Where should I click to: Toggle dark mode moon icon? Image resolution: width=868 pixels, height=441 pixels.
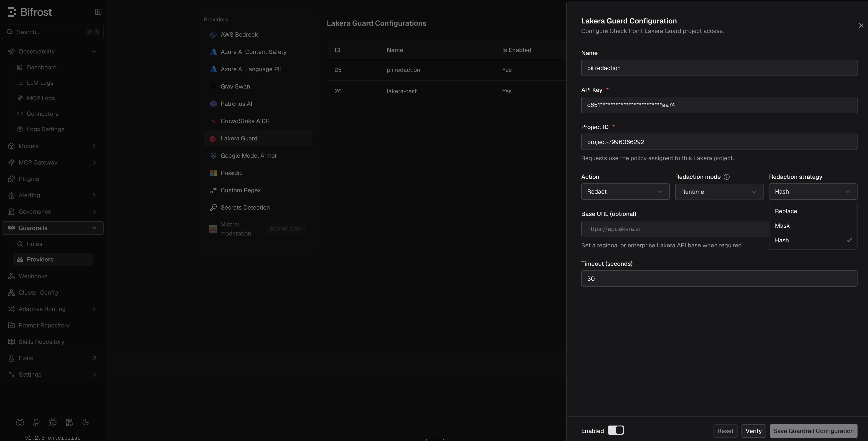[86, 422]
